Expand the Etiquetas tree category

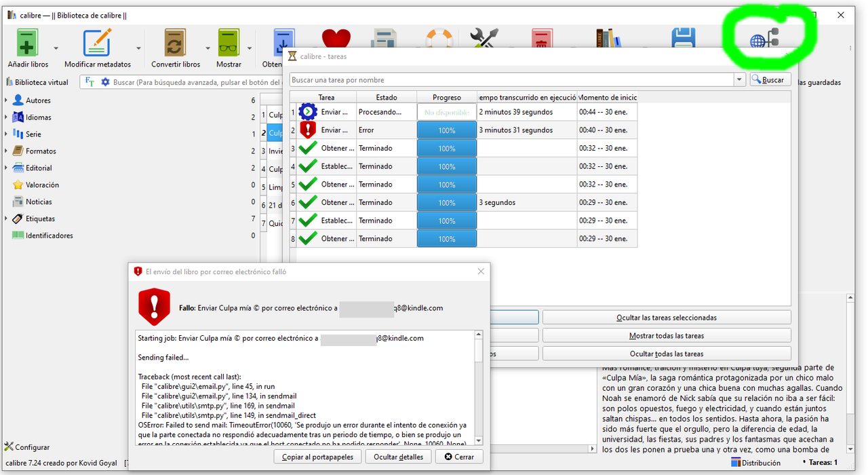pyautogui.click(x=7, y=218)
